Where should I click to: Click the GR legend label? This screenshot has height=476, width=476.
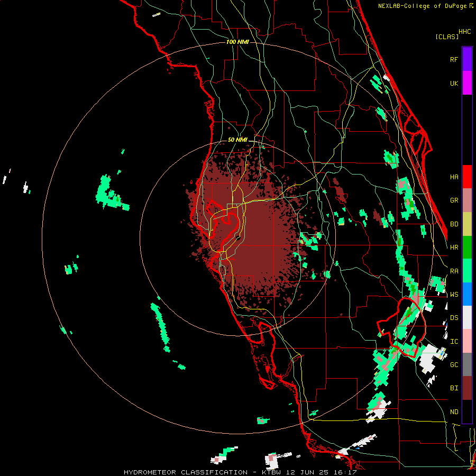454,200
